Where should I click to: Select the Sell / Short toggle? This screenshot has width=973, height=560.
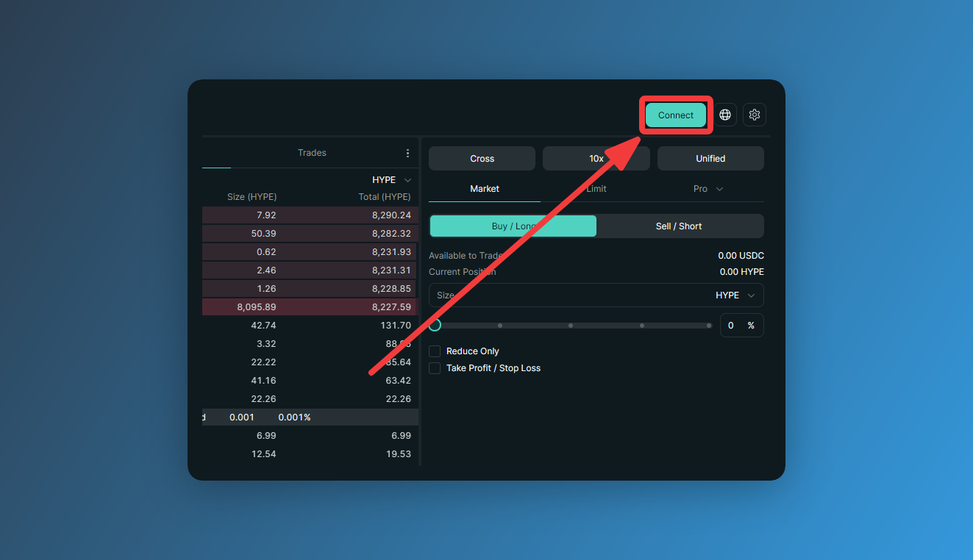click(x=679, y=226)
